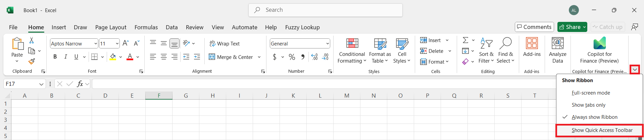Click the Fill down icon
The image size is (644, 140).
[x=465, y=51]
